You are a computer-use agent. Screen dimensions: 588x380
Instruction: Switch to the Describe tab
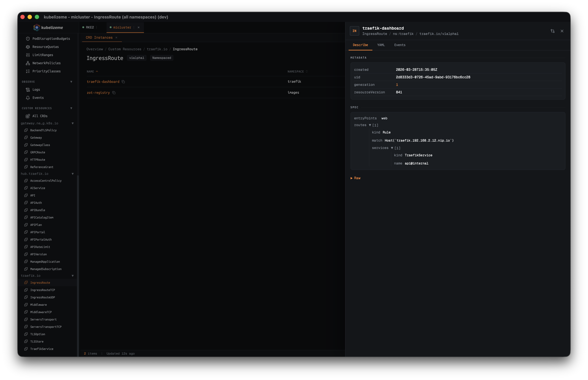[x=360, y=45]
